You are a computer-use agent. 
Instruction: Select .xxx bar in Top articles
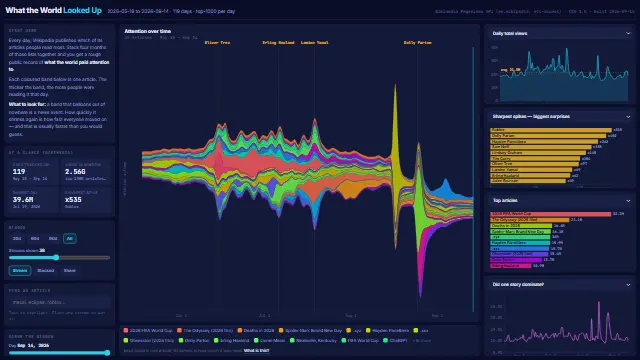520,248
